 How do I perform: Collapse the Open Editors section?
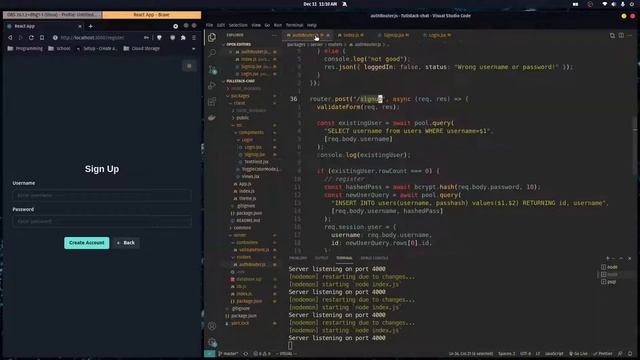click(x=238, y=44)
